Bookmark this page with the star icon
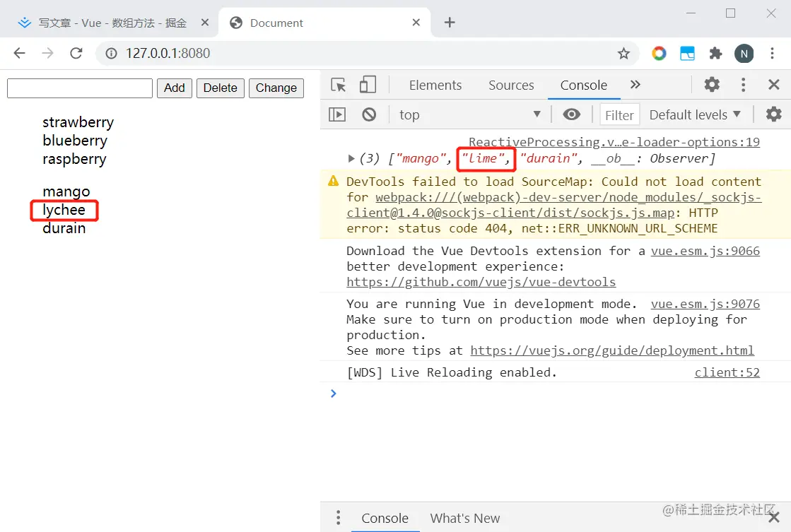Viewport: 791px width, 532px height. (623, 54)
